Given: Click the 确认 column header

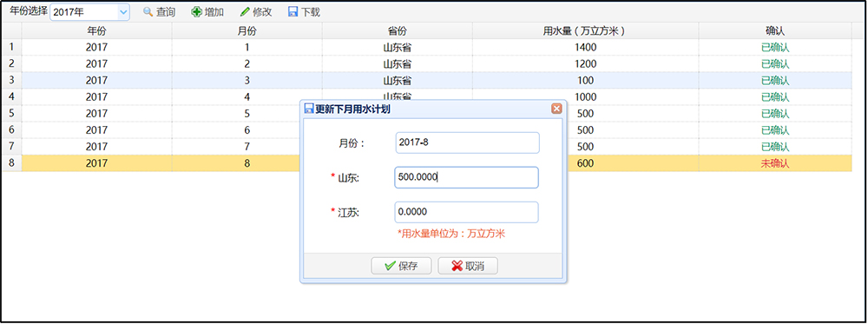Looking at the screenshot, I should coord(775,31).
